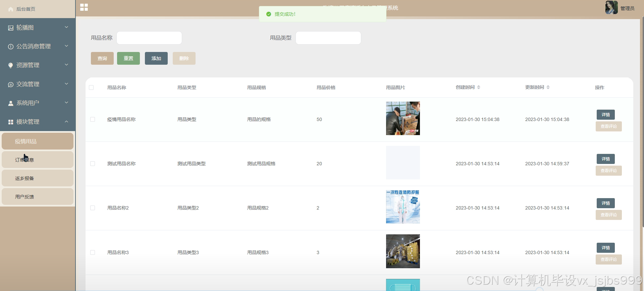
Task: Click the 管理员 username label
Action: coord(627,8)
